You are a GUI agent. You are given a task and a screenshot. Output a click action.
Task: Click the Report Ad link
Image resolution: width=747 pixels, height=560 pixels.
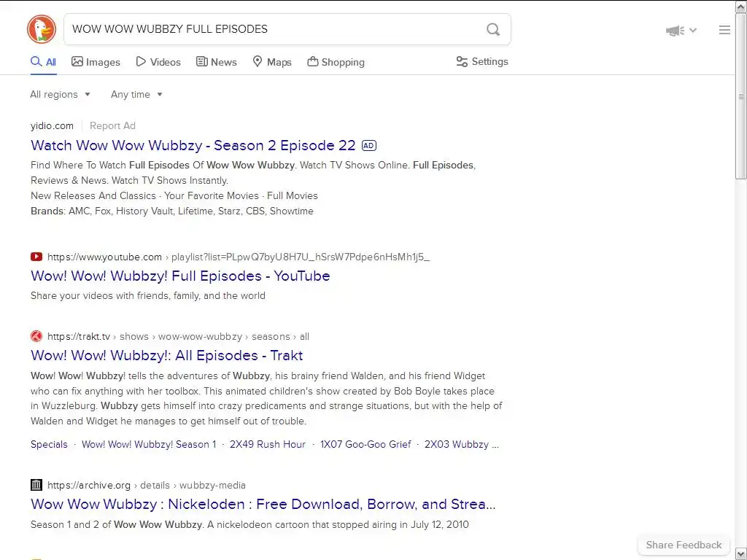pyautogui.click(x=112, y=125)
